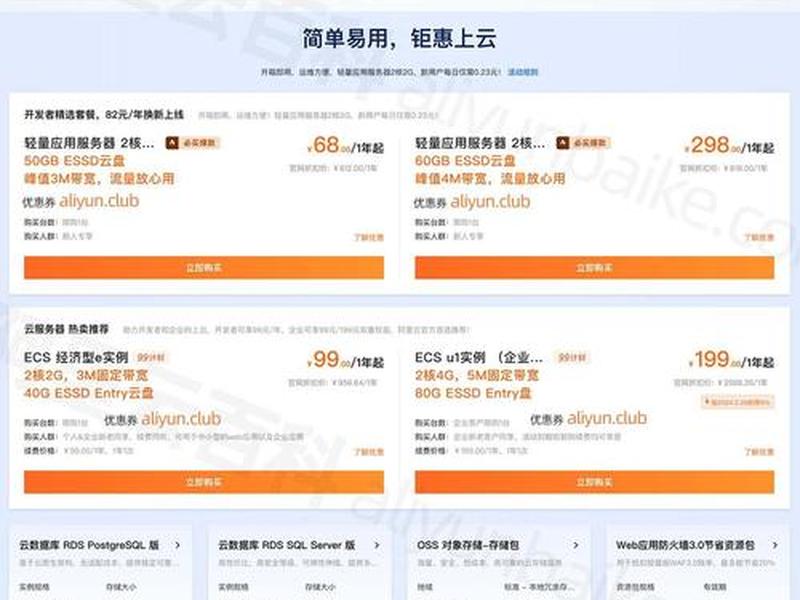Click the 199元/1年起 price
This screenshot has width=800, height=600.
[731, 360]
